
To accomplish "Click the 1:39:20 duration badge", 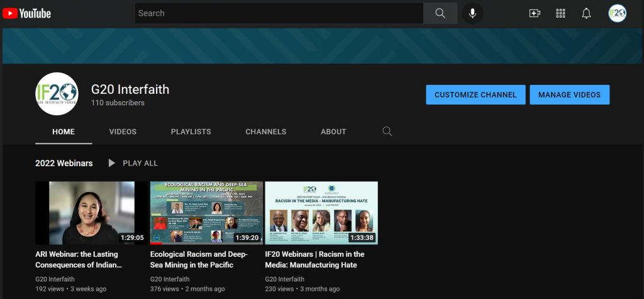I will (x=247, y=238).
